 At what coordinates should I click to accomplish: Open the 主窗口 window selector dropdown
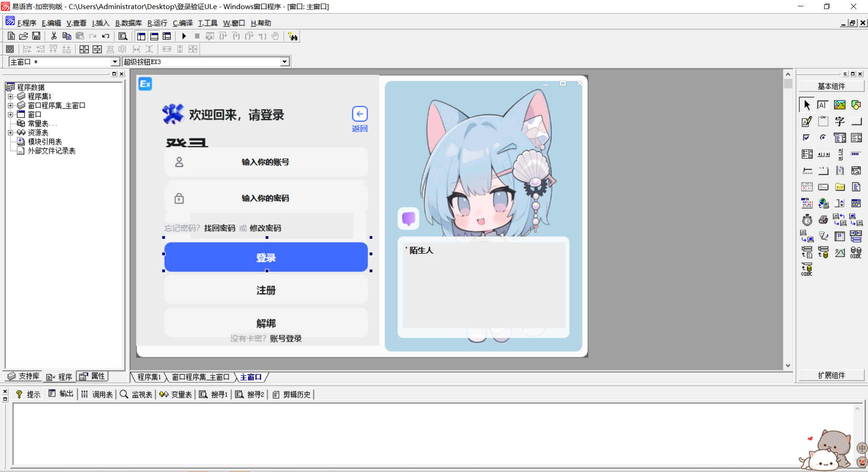[116, 62]
